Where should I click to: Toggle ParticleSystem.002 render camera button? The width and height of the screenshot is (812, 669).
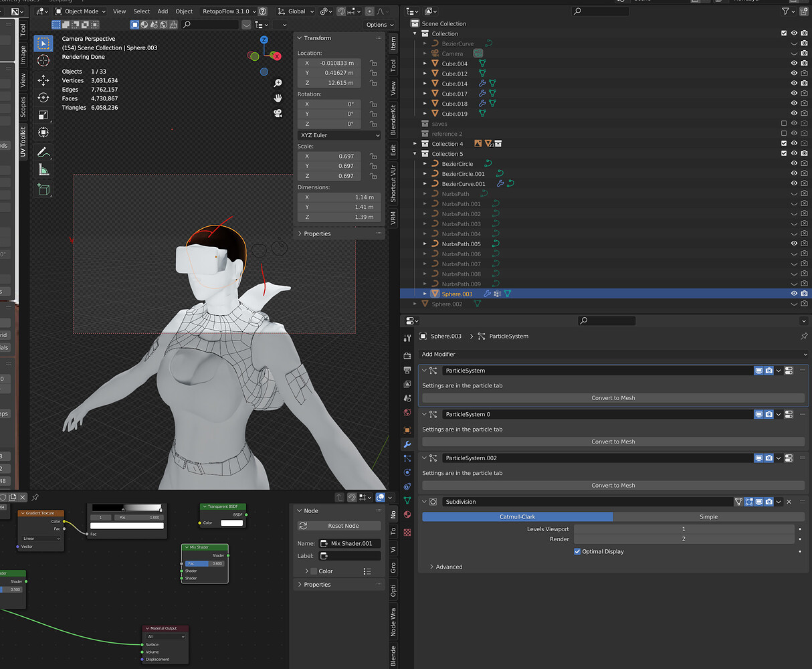point(769,458)
